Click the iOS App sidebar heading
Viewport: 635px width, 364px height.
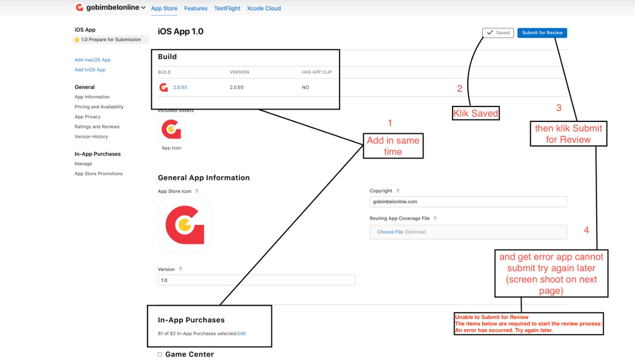[85, 30]
